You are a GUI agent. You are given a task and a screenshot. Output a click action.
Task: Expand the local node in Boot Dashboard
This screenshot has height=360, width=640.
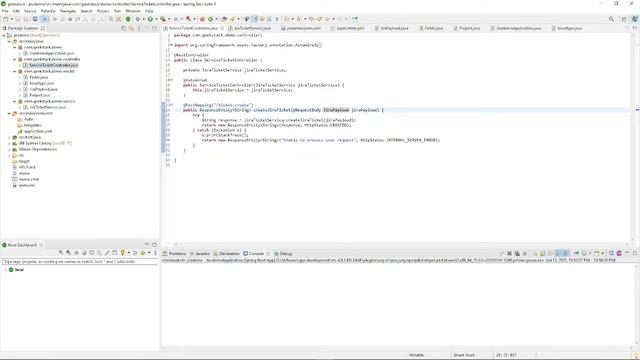tap(5, 270)
